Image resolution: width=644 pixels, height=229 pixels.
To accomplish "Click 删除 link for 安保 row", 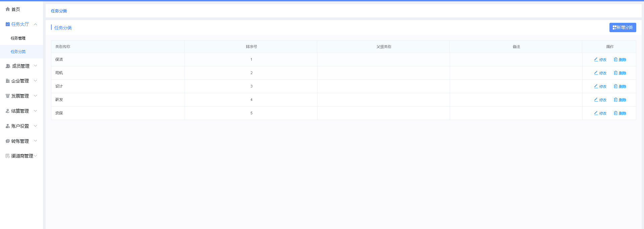I will (622, 113).
